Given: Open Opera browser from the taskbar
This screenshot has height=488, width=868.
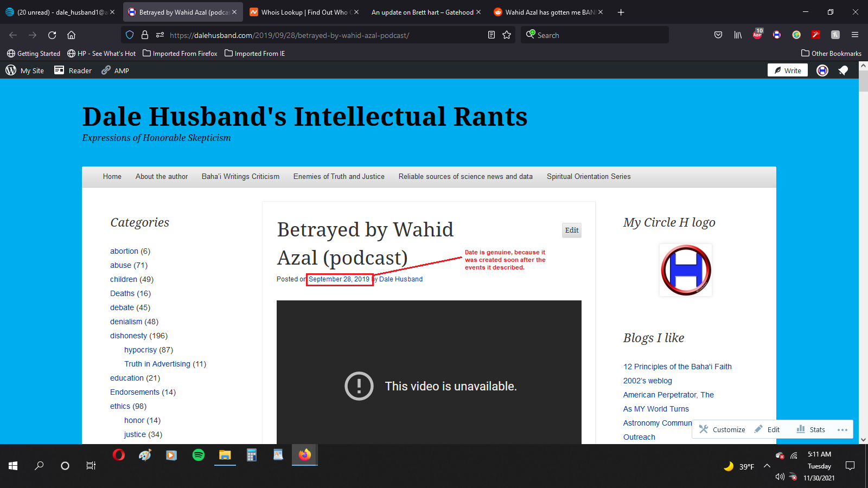Looking at the screenshot, I should click(119, 455).
